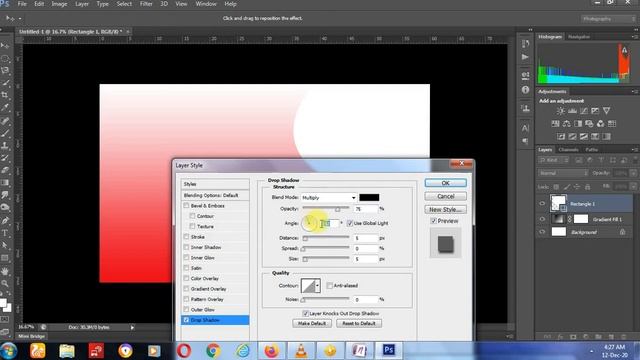Image resolution: width=640 pixels, height=360 pixels.
Task: Click the New Style button
Action: click(445, 209)
